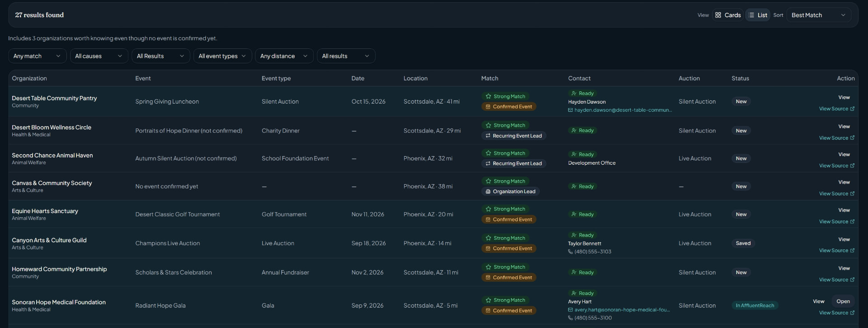Open the Any match filter dropdown
The image size is (868, 328).
pyautogui.click(x=37, y=56)
